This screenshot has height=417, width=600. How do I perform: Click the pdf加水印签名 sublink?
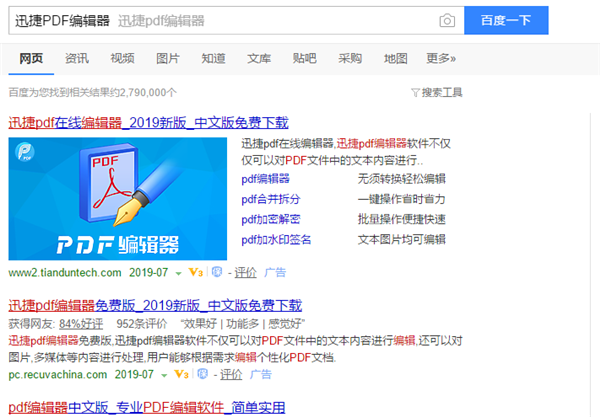click(x=276, y=239)
